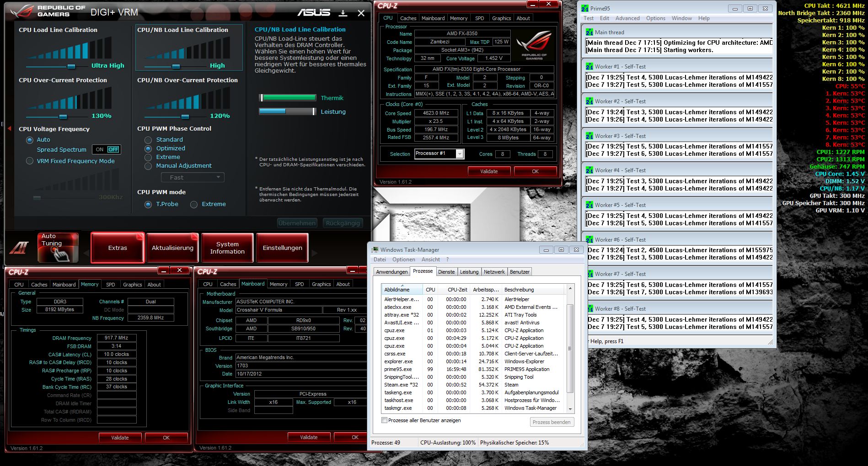The height and width of the screenshot is (466, 868).
Task: Click the Leistung balance bar
Action: click(x=288, y=111)
